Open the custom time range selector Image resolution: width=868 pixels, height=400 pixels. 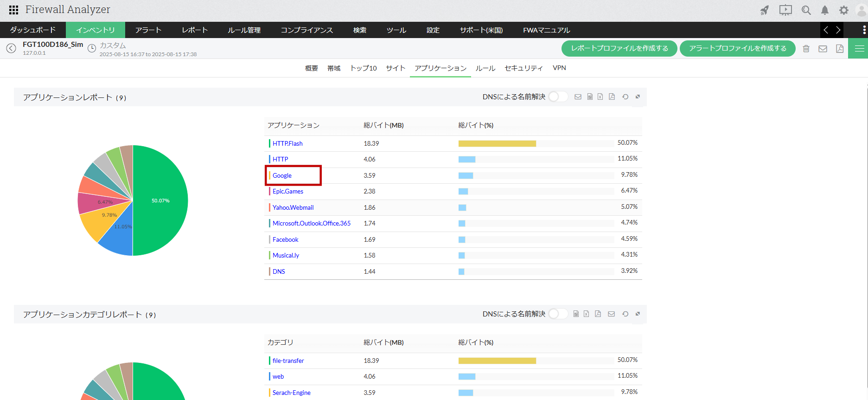113,45
